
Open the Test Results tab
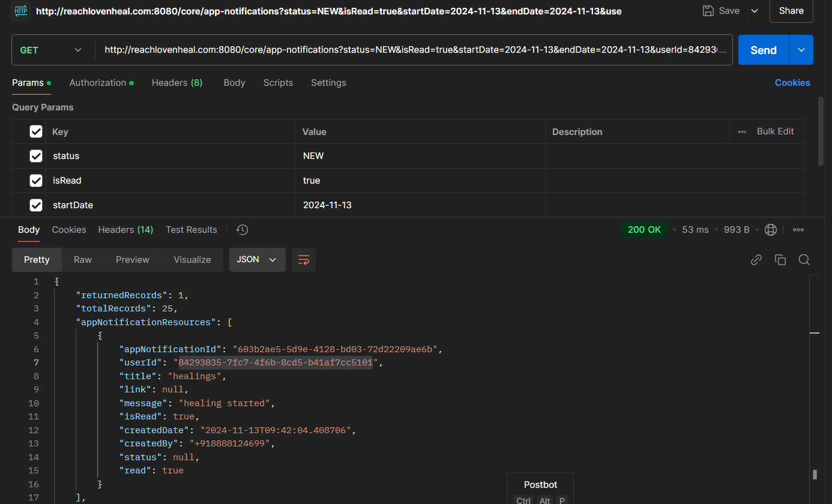(x=191, y=230)
